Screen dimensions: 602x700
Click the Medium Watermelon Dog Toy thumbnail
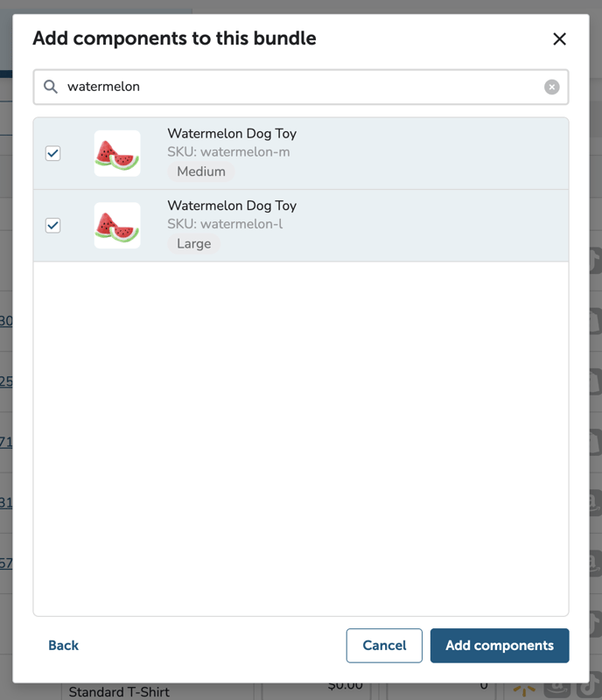[117, 153]
